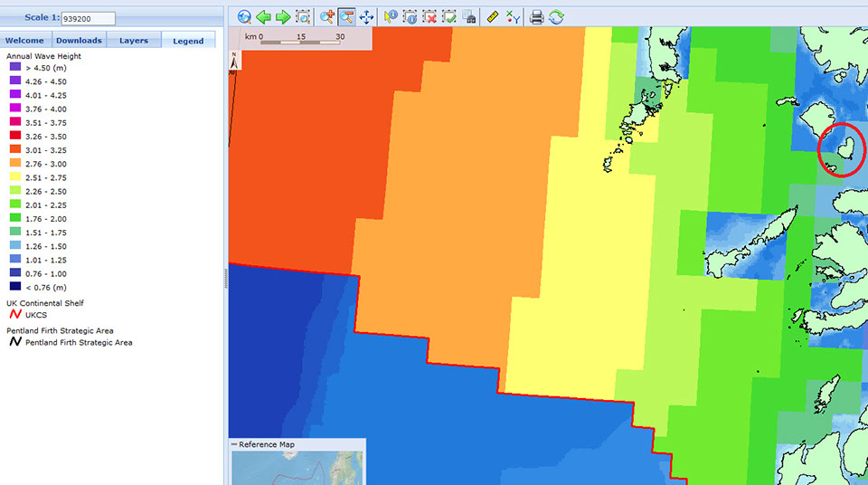Switch to the Layers tab
This screenshot has height=485, width=868.
coord(134,41)
